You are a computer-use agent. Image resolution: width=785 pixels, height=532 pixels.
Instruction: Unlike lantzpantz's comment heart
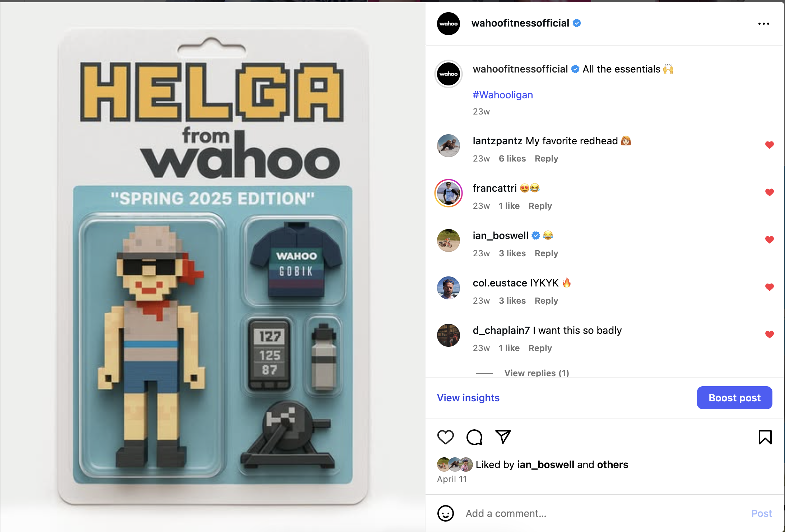point(769,145)
